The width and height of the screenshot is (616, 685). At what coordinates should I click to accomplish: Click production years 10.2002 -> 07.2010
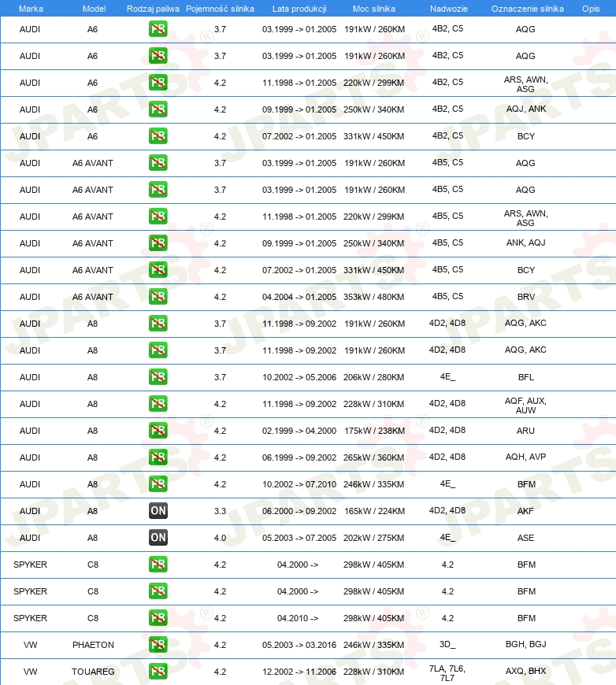tap(299, 484)
